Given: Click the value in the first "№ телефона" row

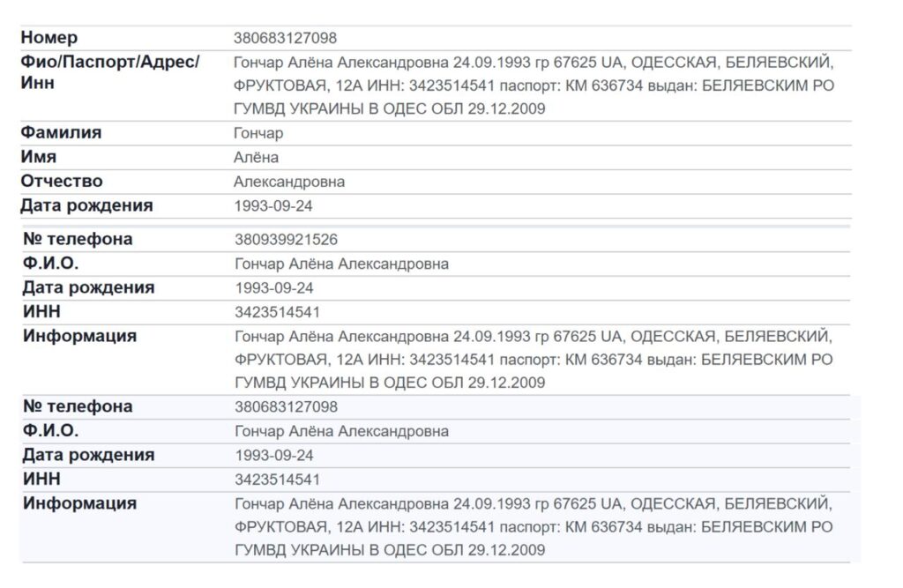Looking at the screenshot, I should pyautogui.click(x=287, y=240).
